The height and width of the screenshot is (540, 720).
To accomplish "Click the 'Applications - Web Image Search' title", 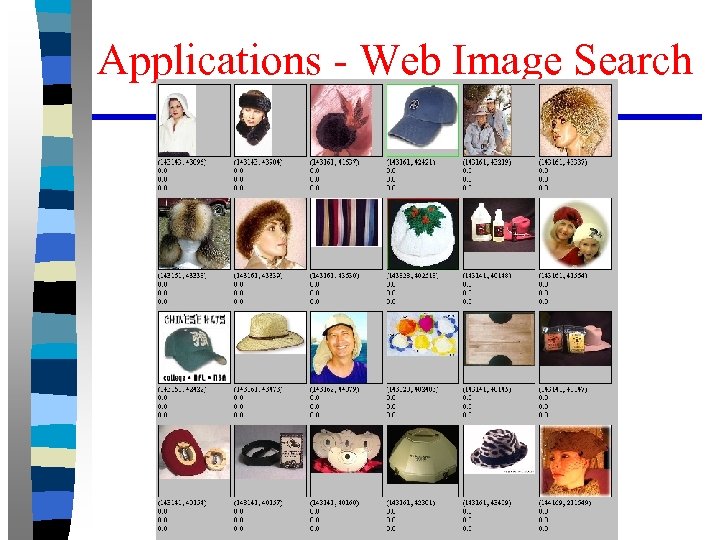I will click(x=395, y=60).
